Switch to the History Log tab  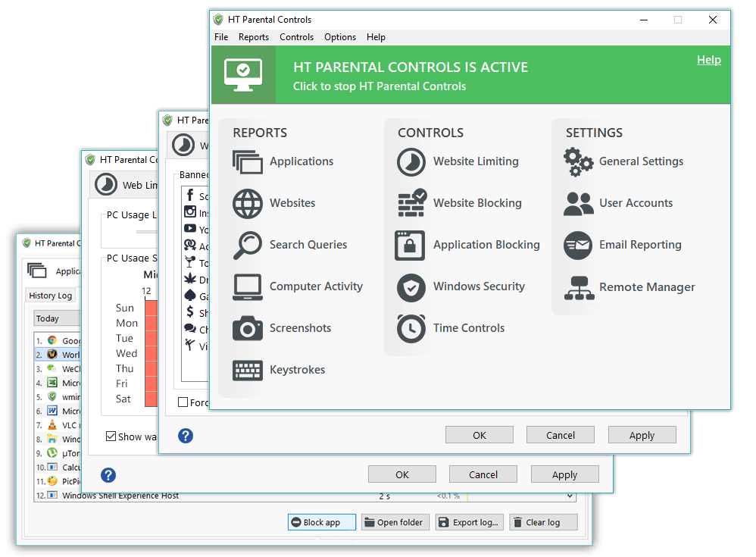pyautogui.click(x=50, y=296)
